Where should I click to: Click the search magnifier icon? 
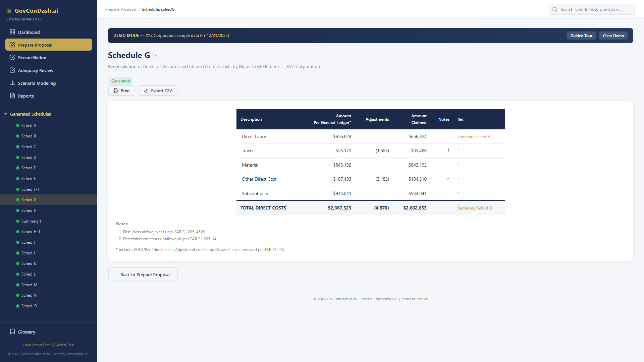(555, 9)
